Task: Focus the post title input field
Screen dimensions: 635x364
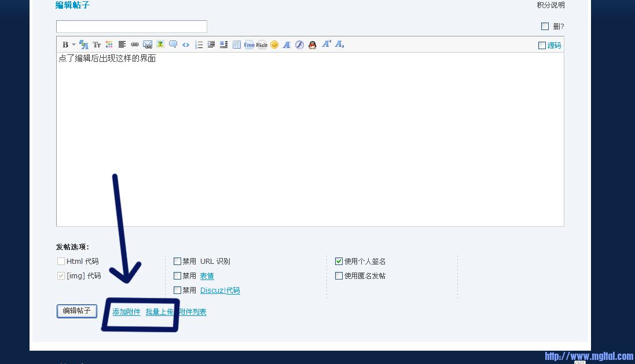Action: coord(131,26)
